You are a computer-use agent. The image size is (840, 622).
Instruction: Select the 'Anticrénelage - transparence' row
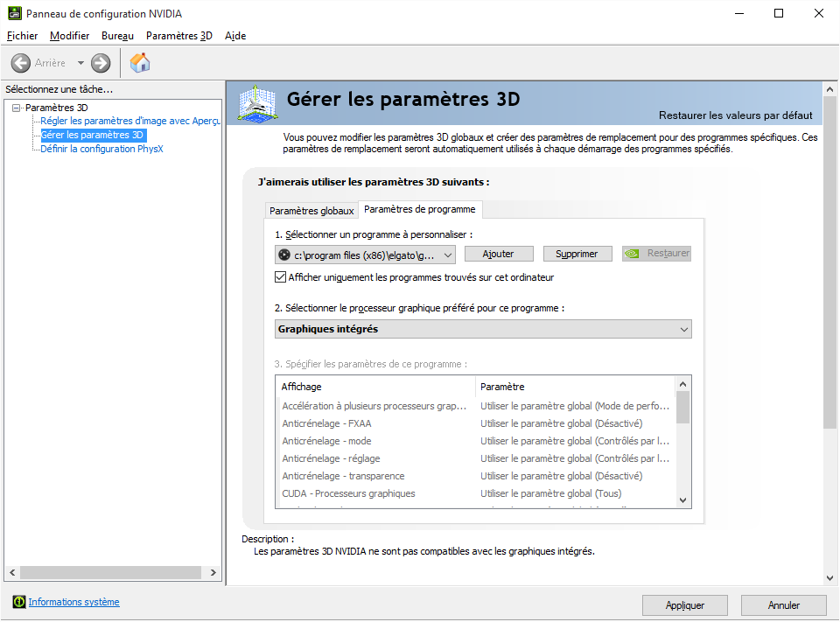click(476, 476)
